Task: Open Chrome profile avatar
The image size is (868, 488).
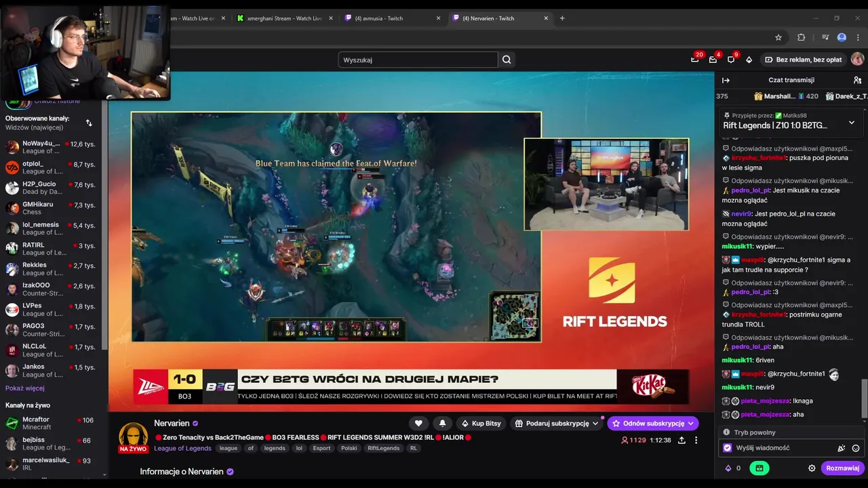Action: click(x=842, y=37)
